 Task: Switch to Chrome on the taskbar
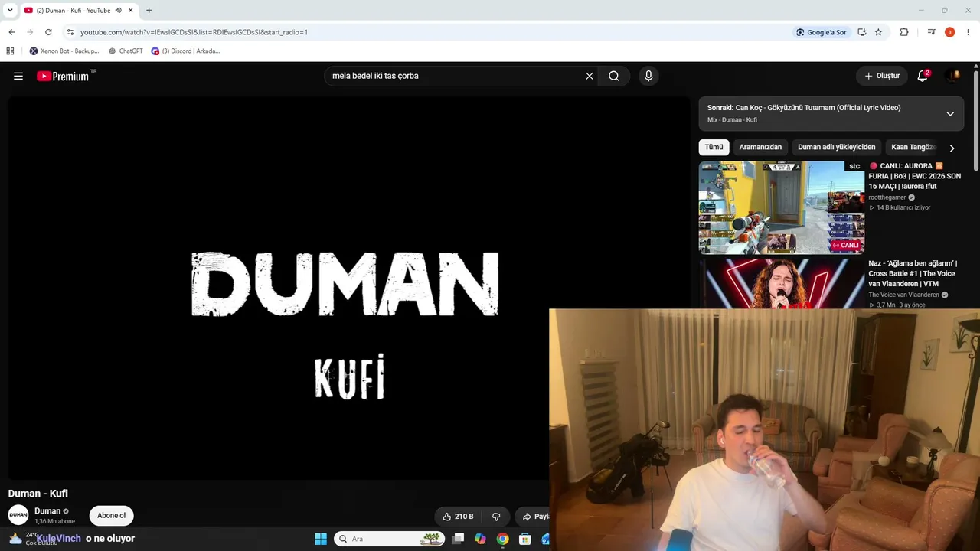pos(502,539)
